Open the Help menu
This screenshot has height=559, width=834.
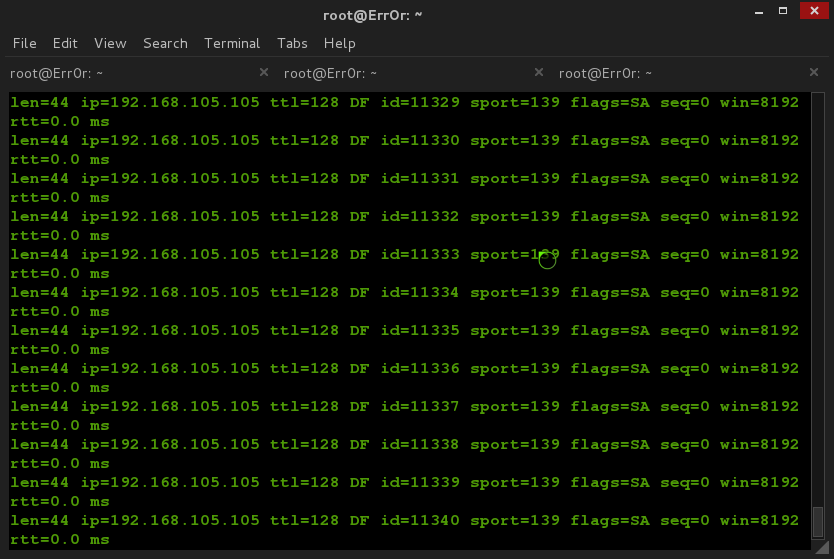tap(339, 43)
